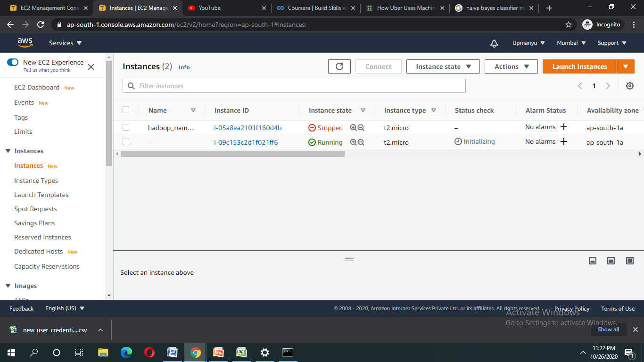This screenshot has height=362, width=644.
Task: Open Excel from taskbar
Action: point(242,353)
